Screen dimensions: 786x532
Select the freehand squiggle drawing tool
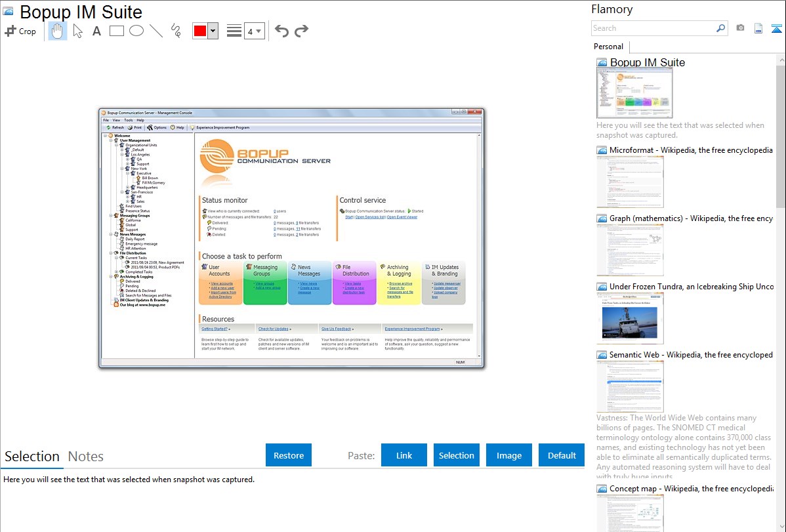[x=175, y=31]
